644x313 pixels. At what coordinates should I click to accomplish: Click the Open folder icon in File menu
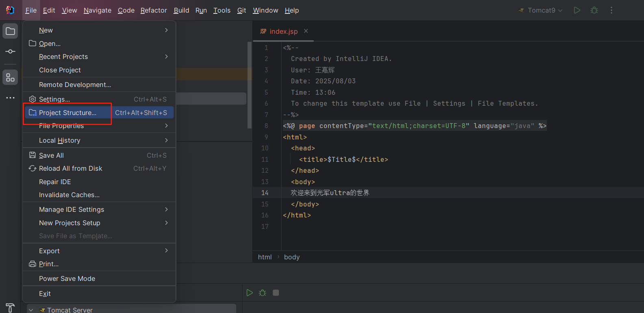33,43
